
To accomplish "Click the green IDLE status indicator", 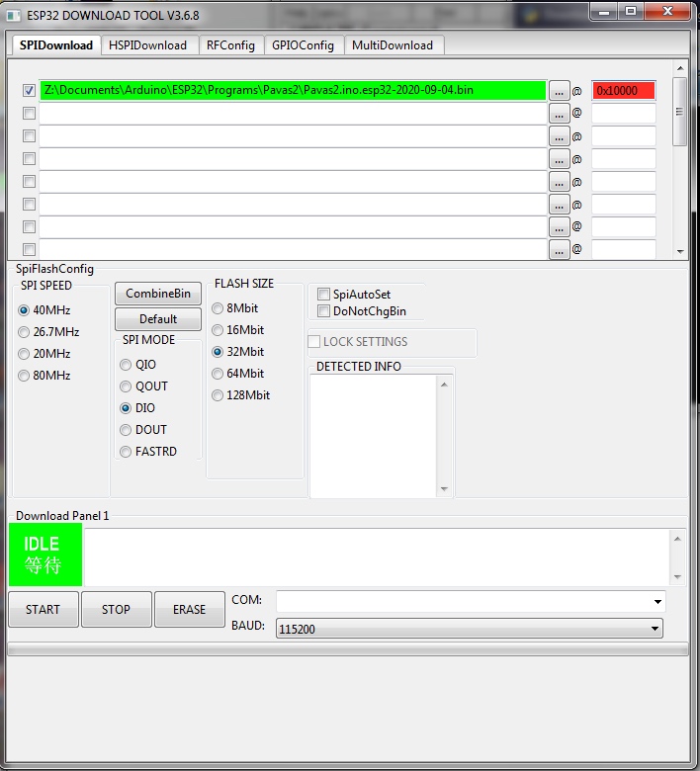I will 44,556.
